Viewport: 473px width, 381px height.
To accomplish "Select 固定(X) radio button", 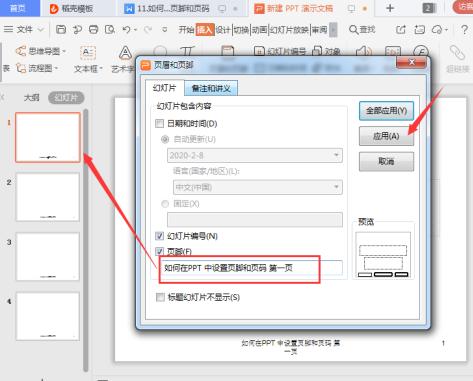I will coord(165,204).
